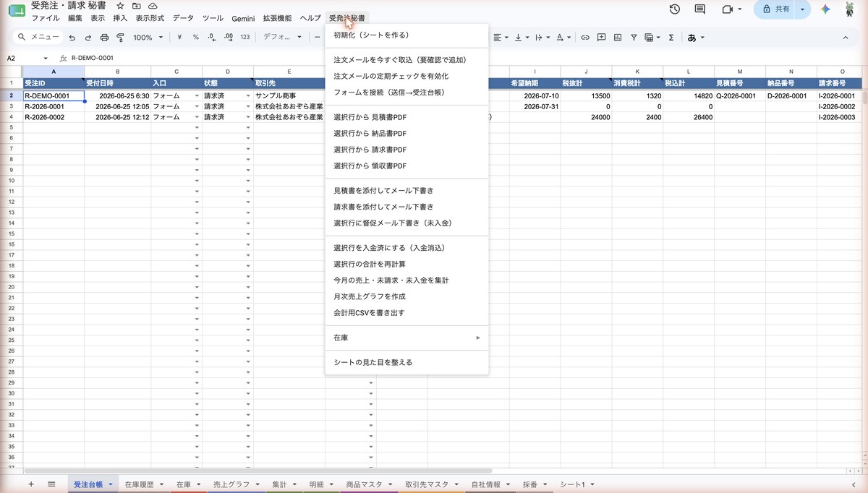Open the データ menu
The image size is (868, 493).
(x=183, y=18)
